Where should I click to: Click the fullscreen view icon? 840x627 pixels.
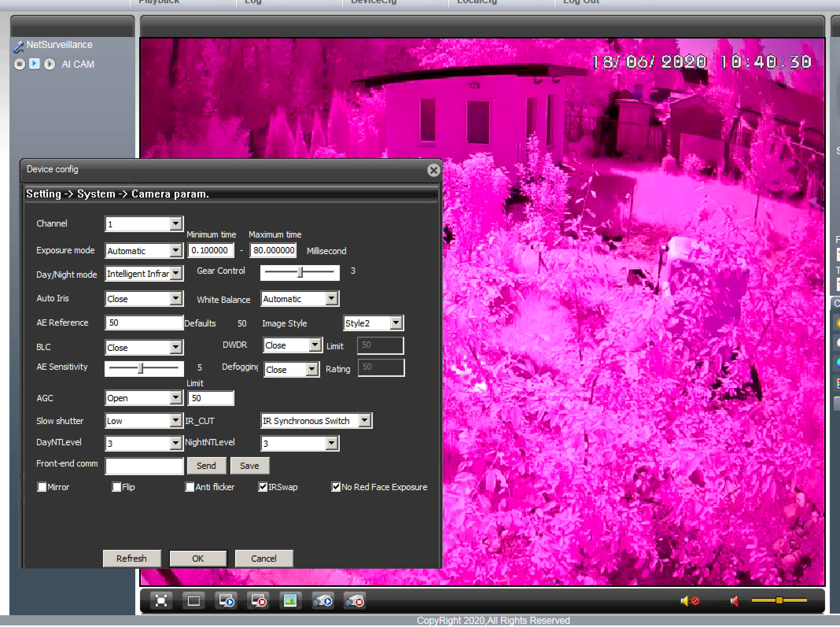click(161, 601)
